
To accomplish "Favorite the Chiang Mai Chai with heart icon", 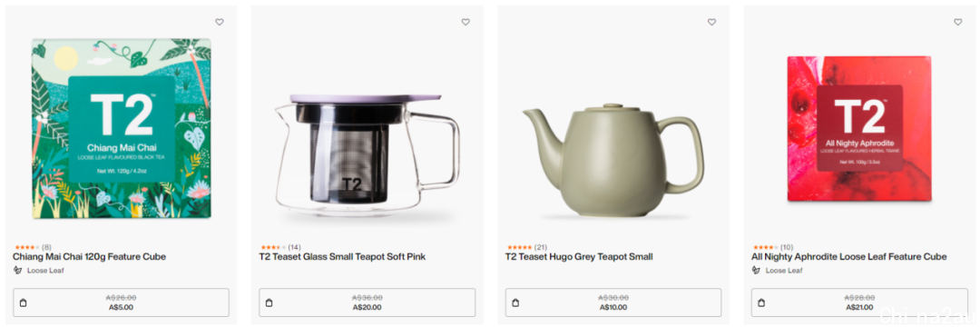I will [x=220, y=22].
